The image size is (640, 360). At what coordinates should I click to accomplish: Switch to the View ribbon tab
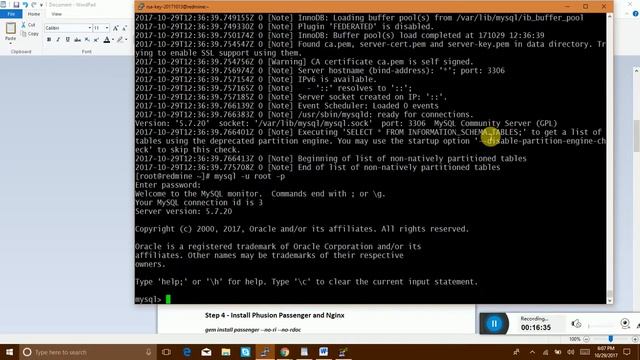pyautogui.click(x=56, y=14)
